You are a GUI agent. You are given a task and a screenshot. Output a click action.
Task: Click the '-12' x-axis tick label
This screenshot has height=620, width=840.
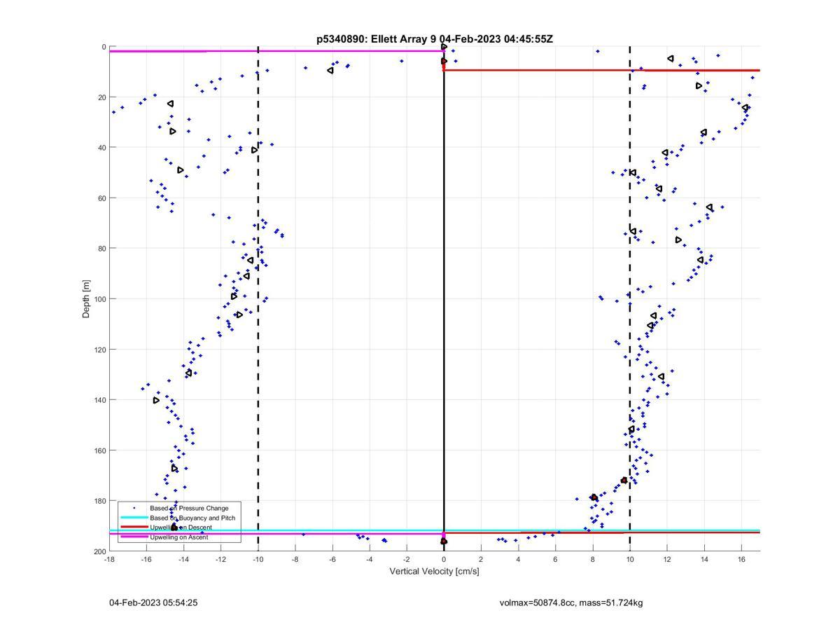tap(220, 559)
